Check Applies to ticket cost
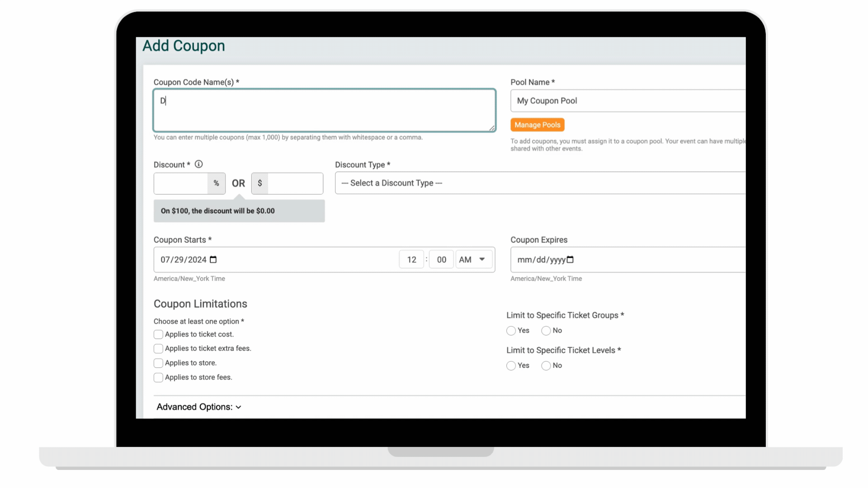 [158, 334]
